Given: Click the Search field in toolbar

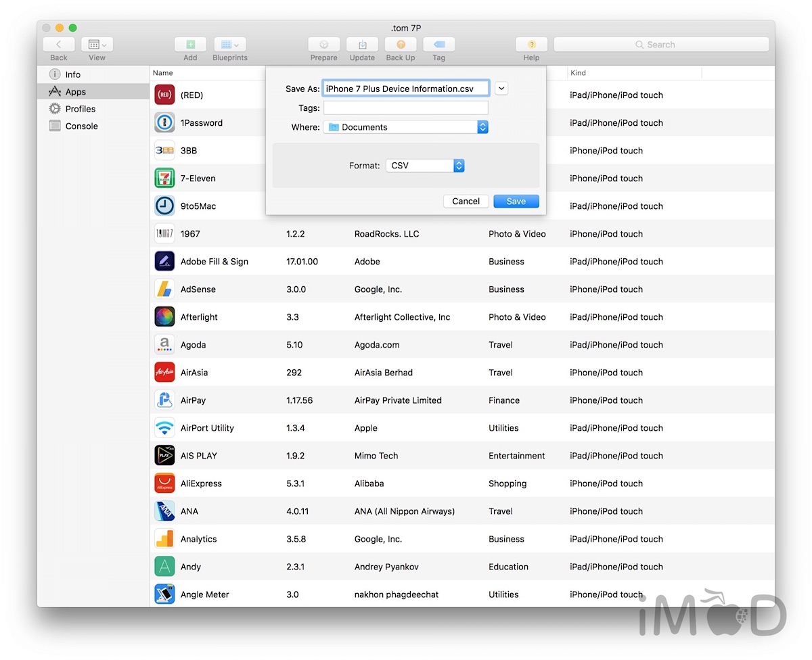Looking at the screenshot, I should point(660,45).
